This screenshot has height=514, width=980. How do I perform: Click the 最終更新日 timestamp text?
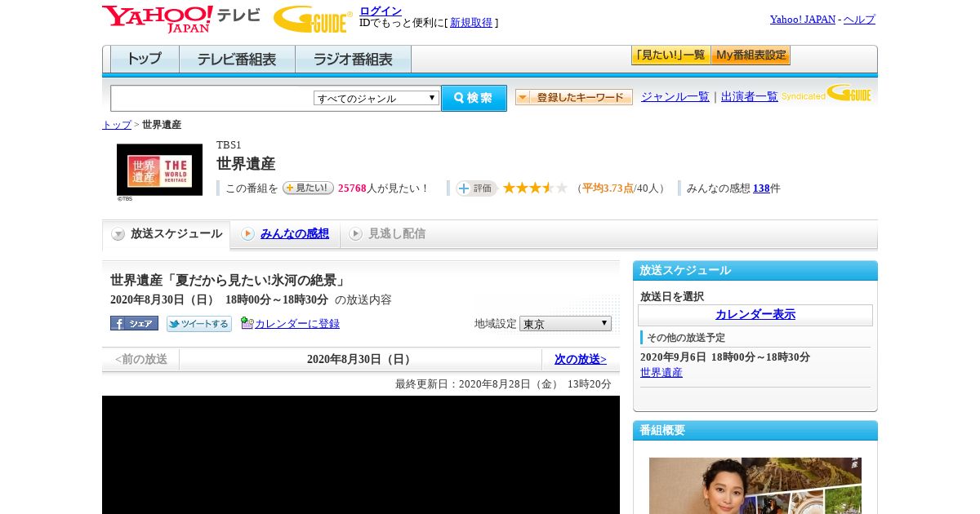503,384
